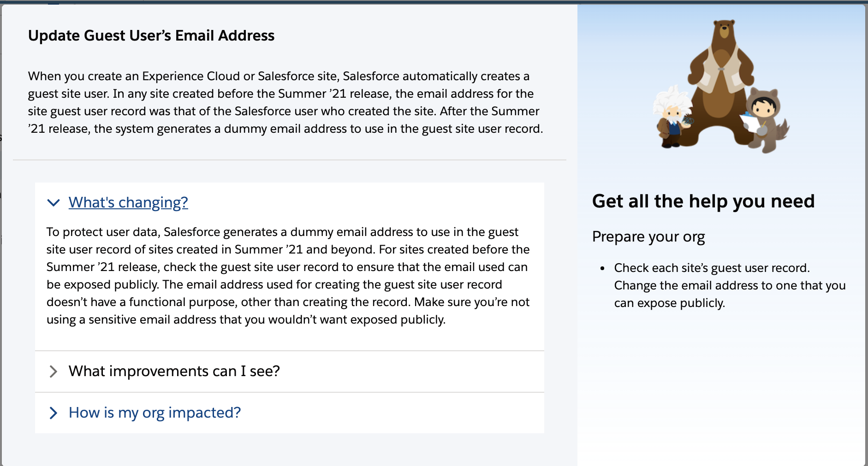Screen dimensions: 868x466
Task: Click the dimmed background left of the dialog
Action: pyautogui.click(x=0, y=230)
